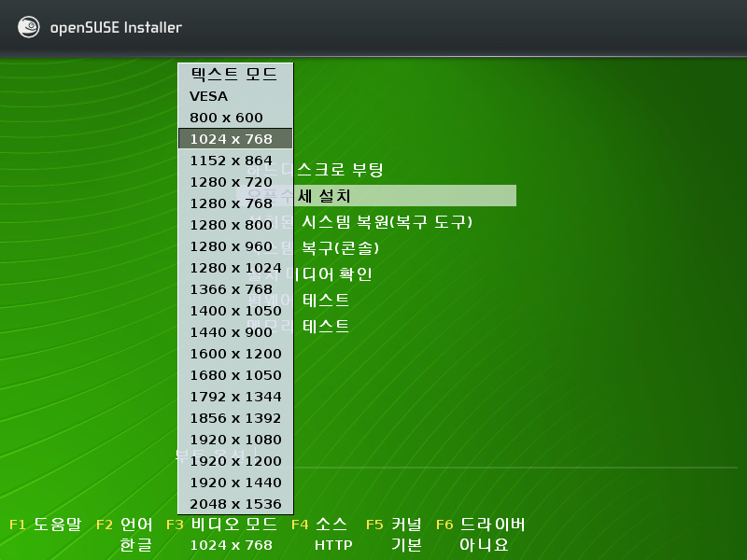Click kernel value 기본
Screen dimensions: 747x560
tap(406, 545)
